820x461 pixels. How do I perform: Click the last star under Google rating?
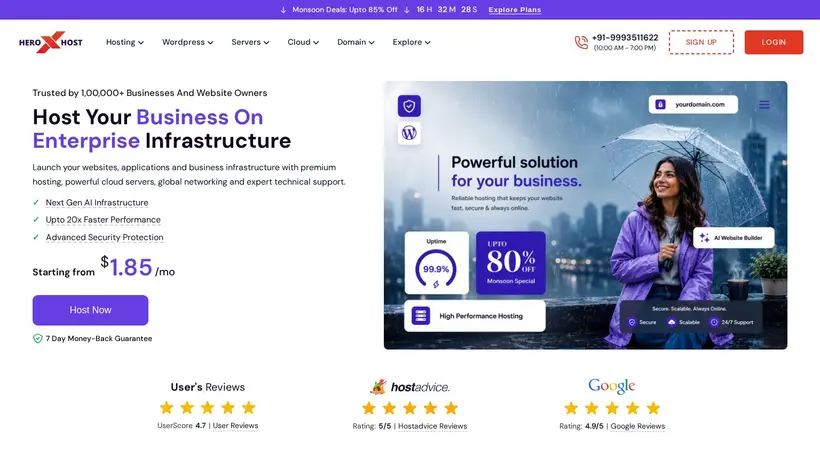tap(653, 408)
